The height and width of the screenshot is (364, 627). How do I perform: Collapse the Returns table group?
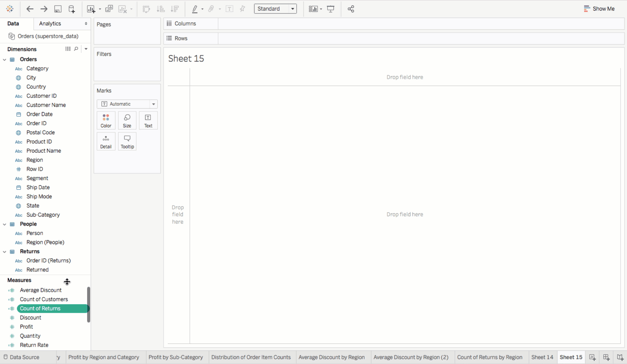5,252
